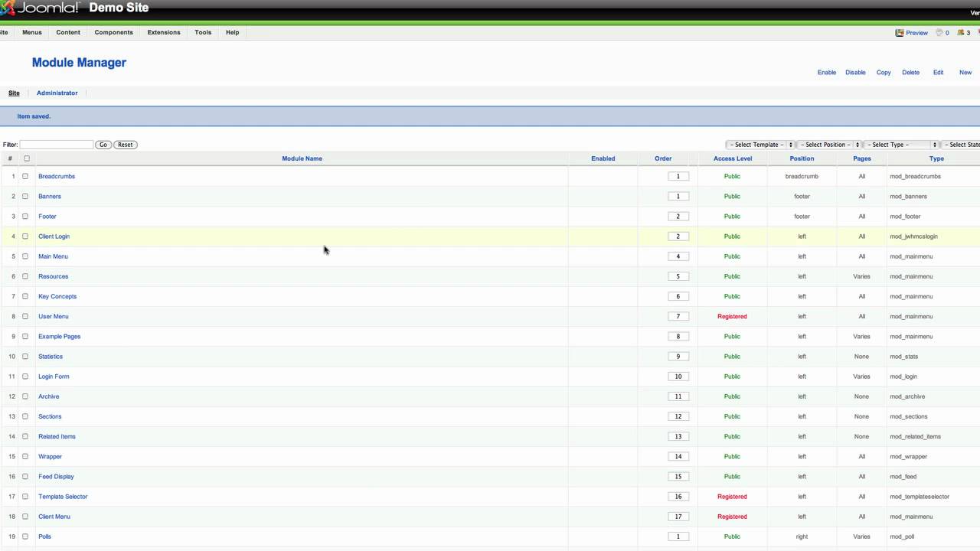Switch to the Administrator tab

57,93
